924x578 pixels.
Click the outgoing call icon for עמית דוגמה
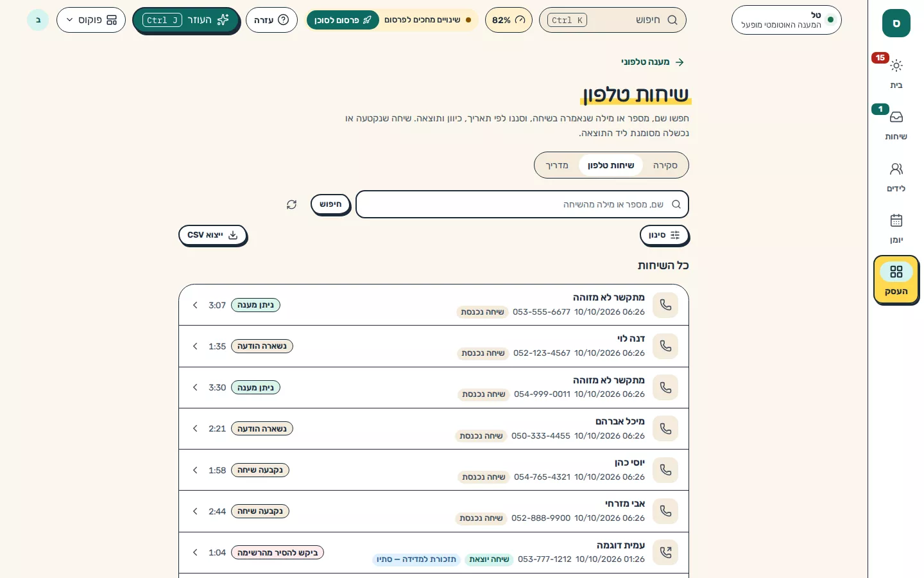click(x=665, y=552)
